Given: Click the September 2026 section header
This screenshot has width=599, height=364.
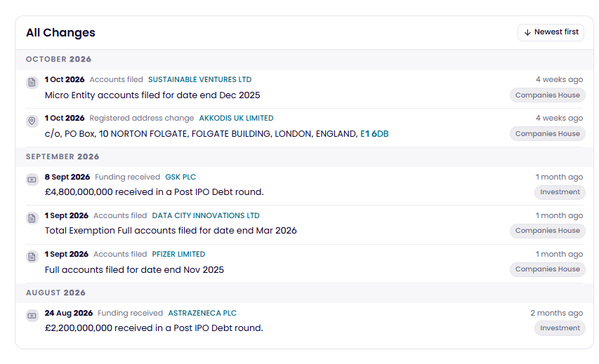Looking at the screenshot, I should 62,156.
